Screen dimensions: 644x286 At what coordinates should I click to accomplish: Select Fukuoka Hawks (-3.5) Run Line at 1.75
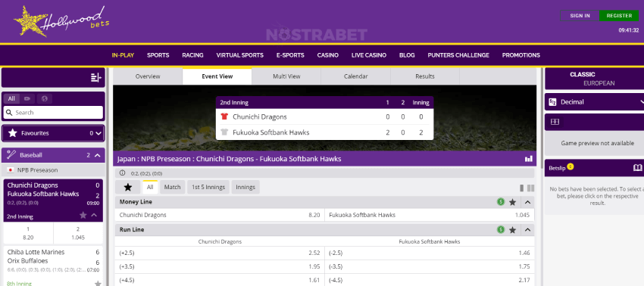(x=430, y=267)
